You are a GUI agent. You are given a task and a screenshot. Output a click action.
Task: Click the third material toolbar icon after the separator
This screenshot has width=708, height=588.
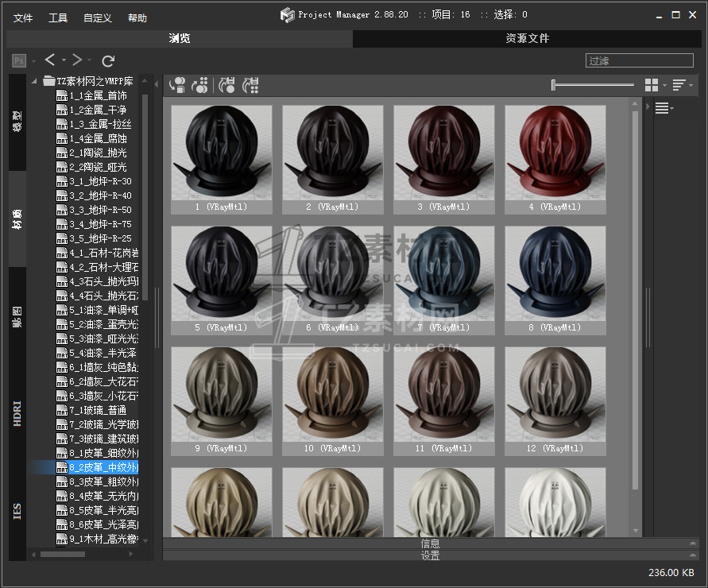point(227,85)
